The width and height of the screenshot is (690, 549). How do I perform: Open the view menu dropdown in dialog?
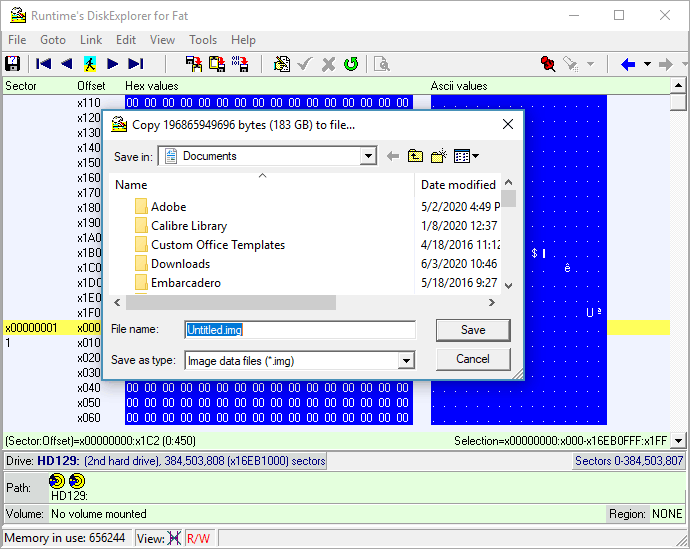(466, 156)
